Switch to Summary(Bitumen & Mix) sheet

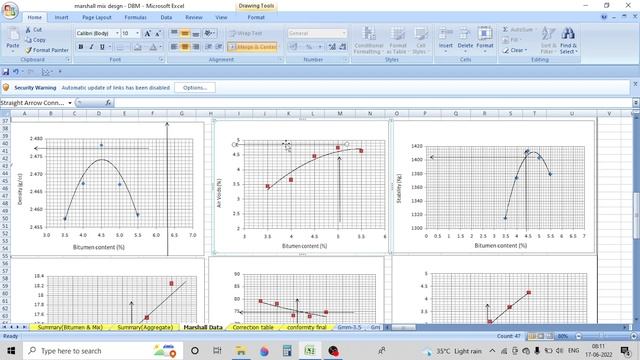tap(70, 327)
